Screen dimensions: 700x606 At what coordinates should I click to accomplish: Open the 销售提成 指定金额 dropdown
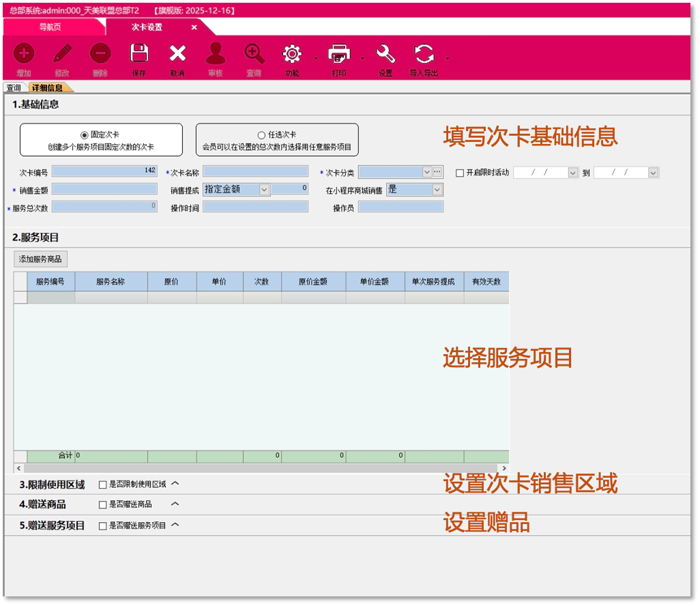coord(264,190)
